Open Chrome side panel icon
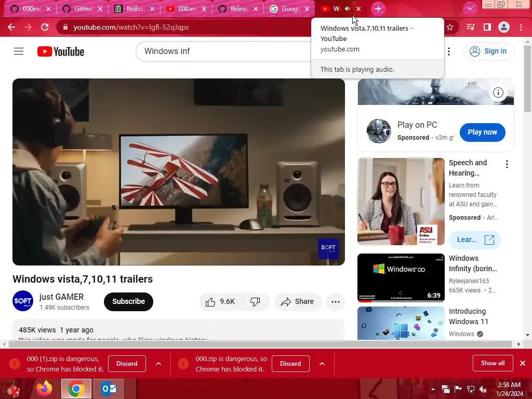 point(487,27)
